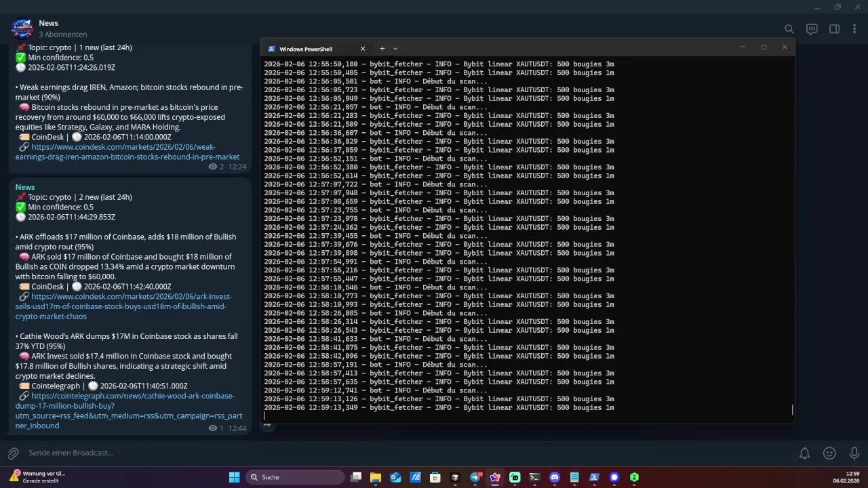The image size is (868, 488).
Task: Click the 12:44 message timestamp
Action: pos(237,428)
